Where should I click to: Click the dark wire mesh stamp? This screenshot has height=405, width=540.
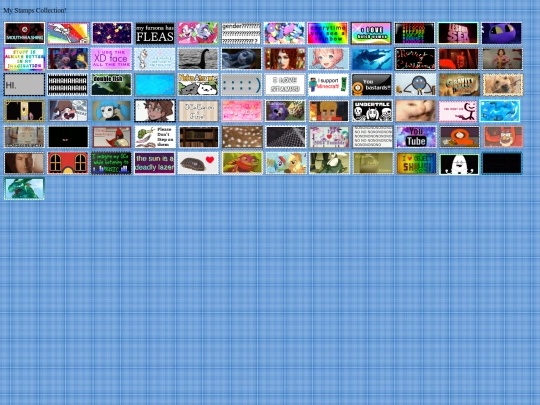coord(285,137)
